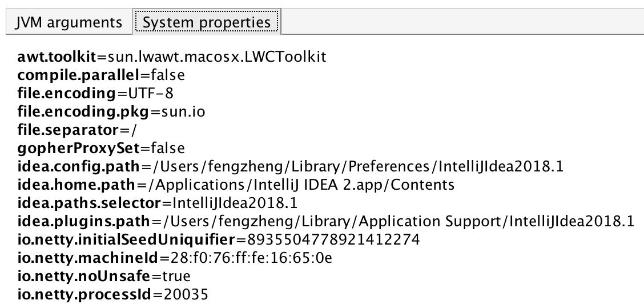Select the idea.paths.selector property name
The width and height of the screenshot is (644, 304).
[67, 203]
